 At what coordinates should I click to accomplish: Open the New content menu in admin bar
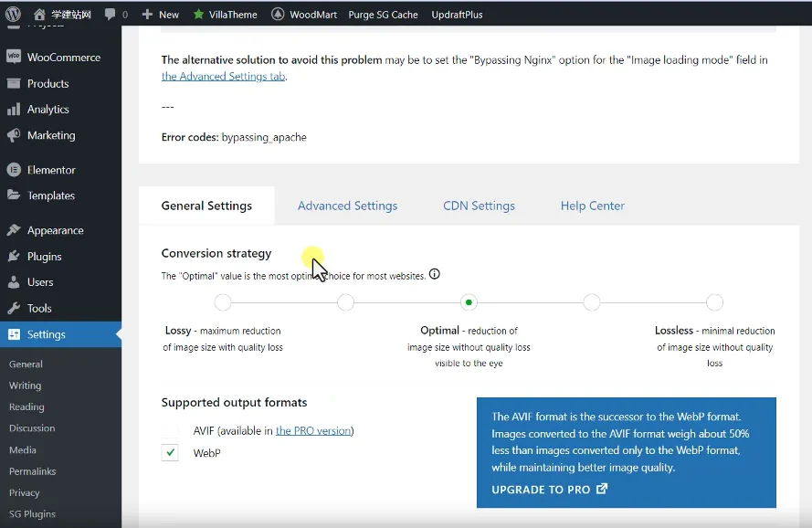[161, 15]
